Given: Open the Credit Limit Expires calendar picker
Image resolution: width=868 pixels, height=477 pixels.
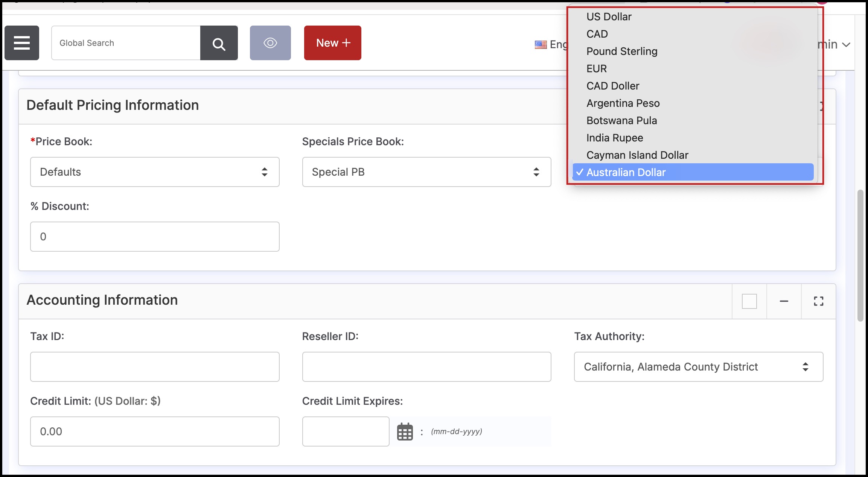Looking at the screenshot, I should pyautogui.click(x=405, y=431).
